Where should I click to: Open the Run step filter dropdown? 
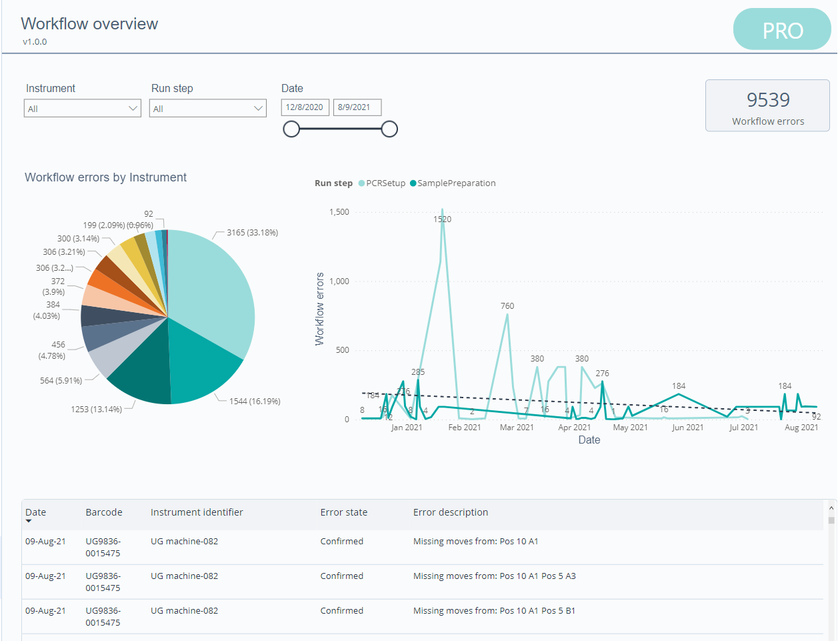[x=208, y=108]
